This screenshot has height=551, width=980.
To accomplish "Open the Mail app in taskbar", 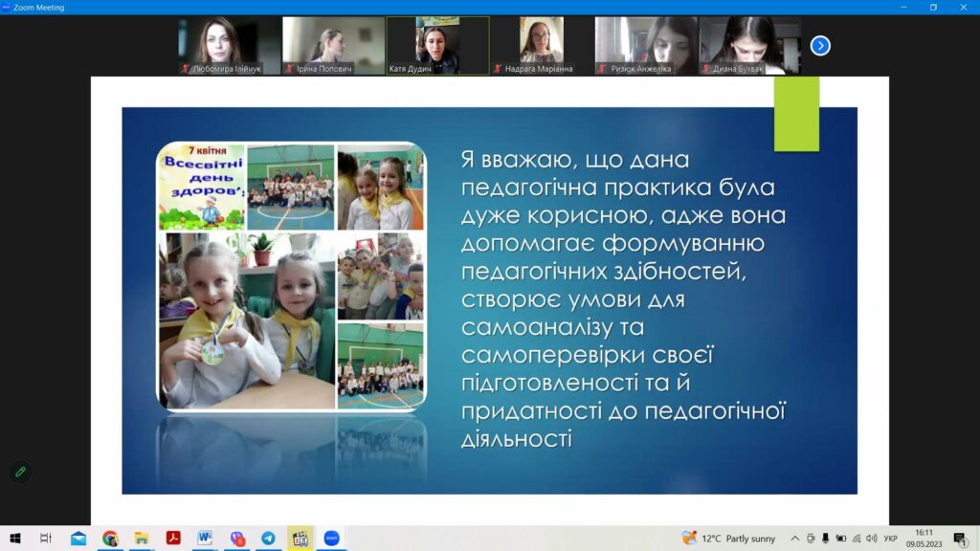I will (78, 538).
